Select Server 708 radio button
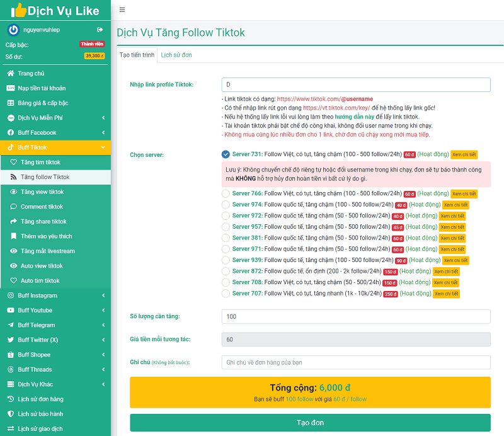This screenshot has width=504, height=436. 226,282
